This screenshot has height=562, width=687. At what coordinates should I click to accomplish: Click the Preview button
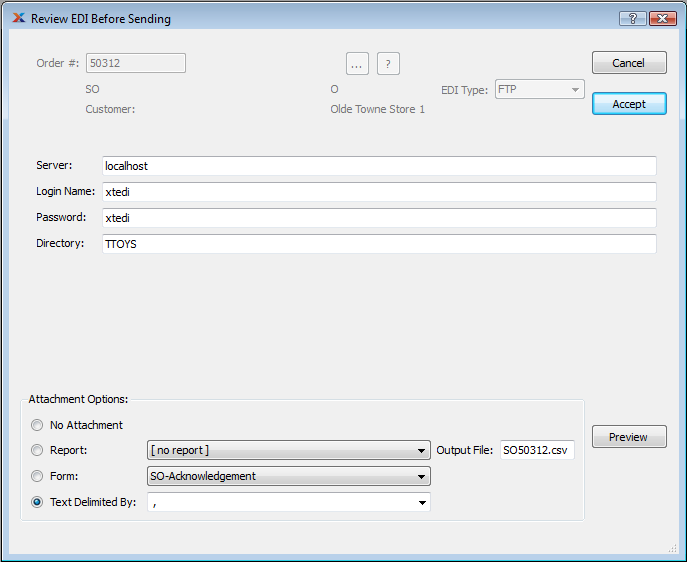pyautogui.click(x=628, y=437)
